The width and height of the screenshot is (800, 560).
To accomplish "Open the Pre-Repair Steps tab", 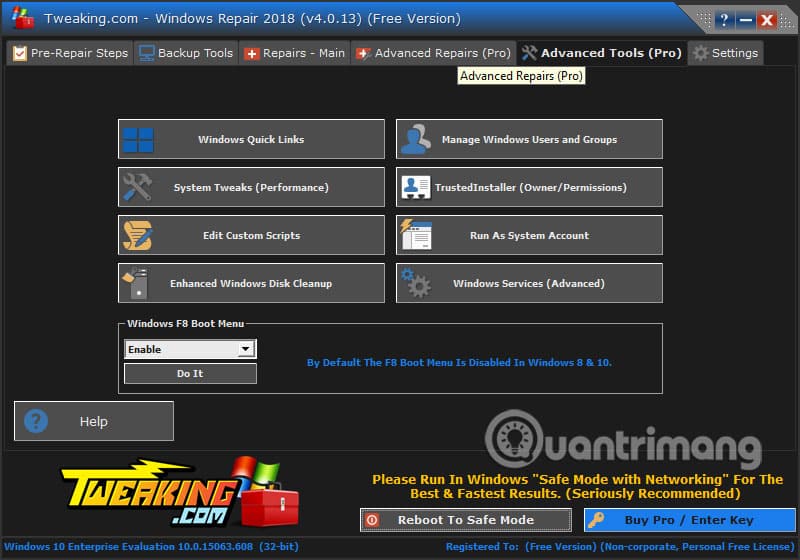I will (70, 53).
